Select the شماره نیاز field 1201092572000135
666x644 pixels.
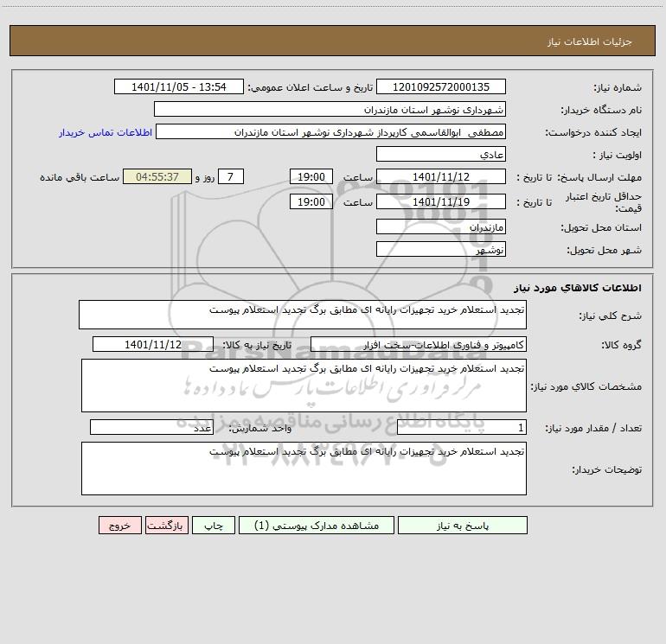(x=441, y=86)
